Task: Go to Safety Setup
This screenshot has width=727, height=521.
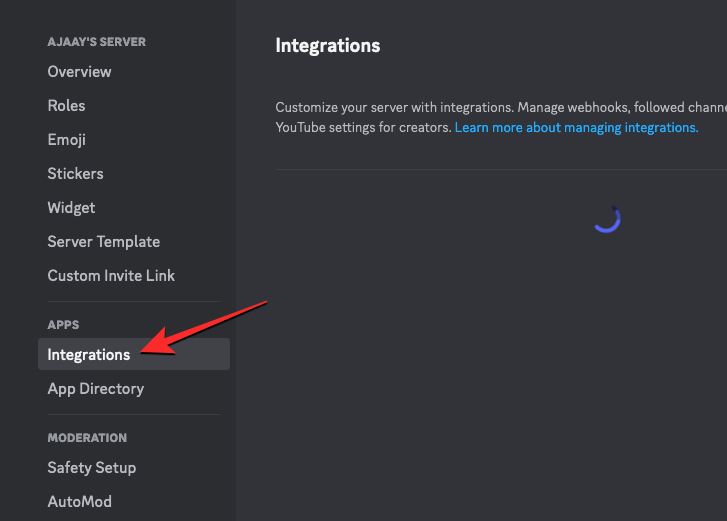Action: coord(91,468)
